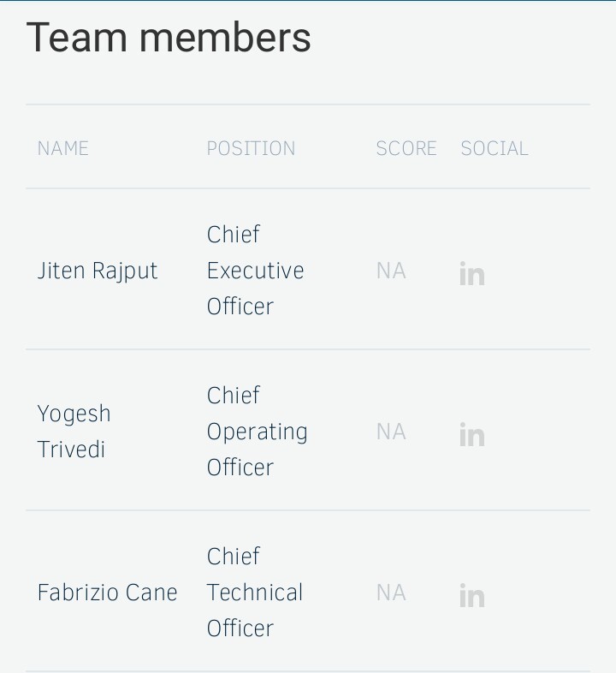Click NA score for Jiten Rajput
The width and height of the screenshot is (616, 673).
391,271
